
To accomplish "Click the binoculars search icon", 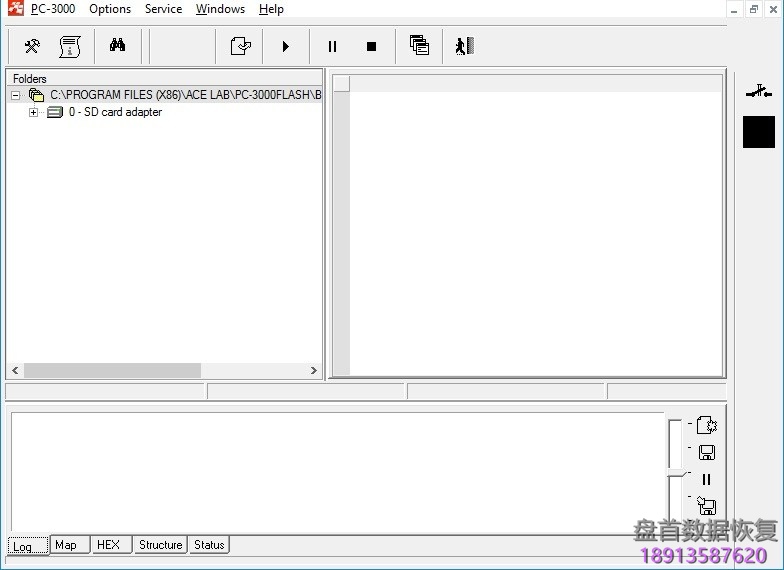I will tap(117, 46).
